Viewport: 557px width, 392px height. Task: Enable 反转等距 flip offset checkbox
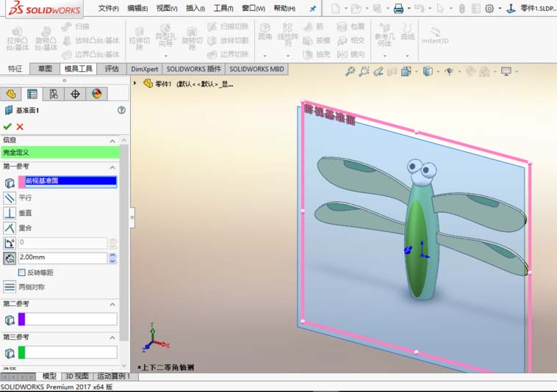click(21, 272)
